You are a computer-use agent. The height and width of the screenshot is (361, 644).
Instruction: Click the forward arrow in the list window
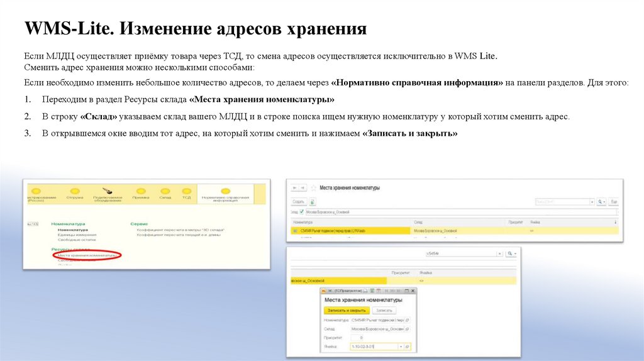(x=303, y=187)
